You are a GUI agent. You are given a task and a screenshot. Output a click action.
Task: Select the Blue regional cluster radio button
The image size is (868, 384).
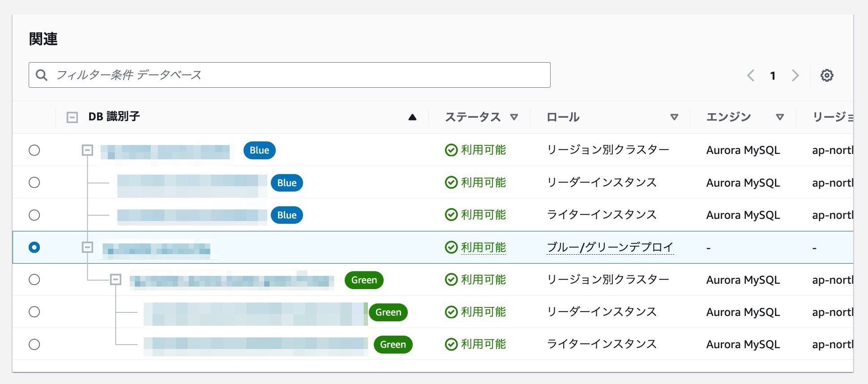(x=34, y=150)
